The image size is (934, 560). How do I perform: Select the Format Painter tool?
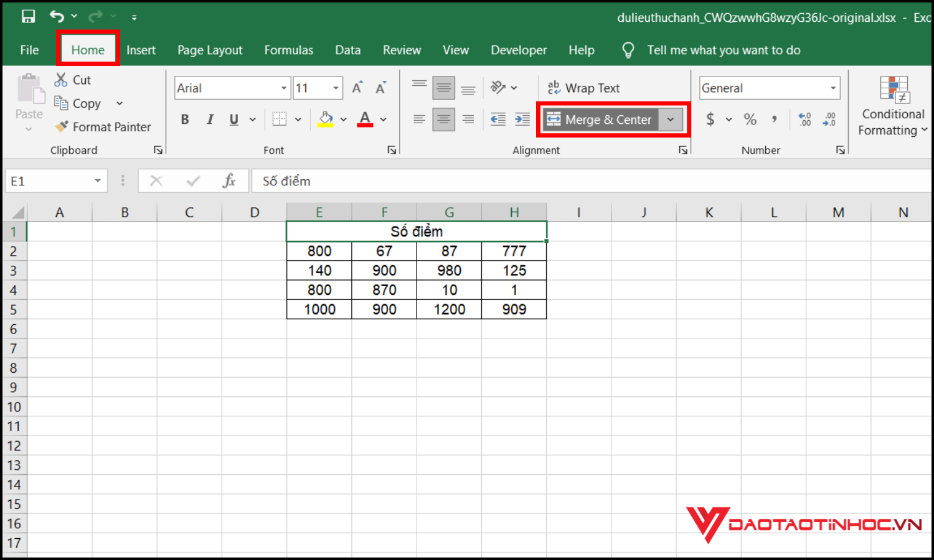click(x=103, y=126)
